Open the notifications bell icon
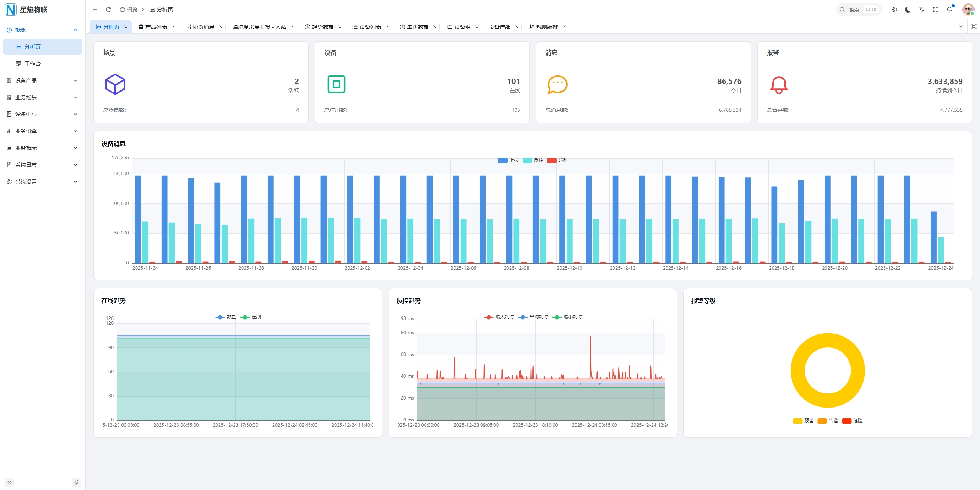Viewport: 980px width, 490px height. pyautogui.click(x=949, y=10)
